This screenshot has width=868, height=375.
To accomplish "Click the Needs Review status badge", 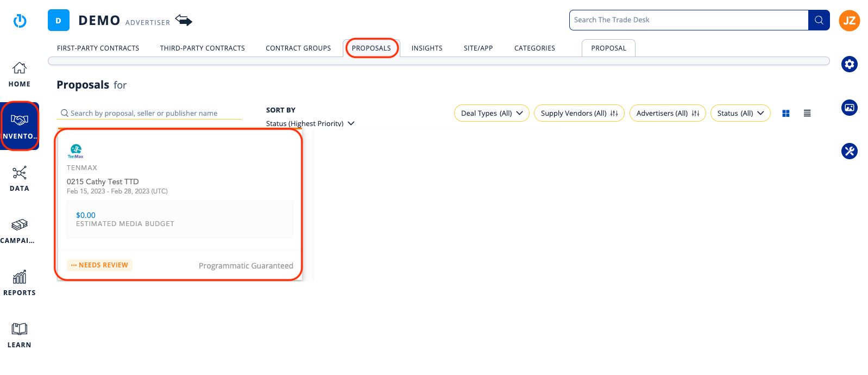I will pyautogui.click(x=99, y=265).
